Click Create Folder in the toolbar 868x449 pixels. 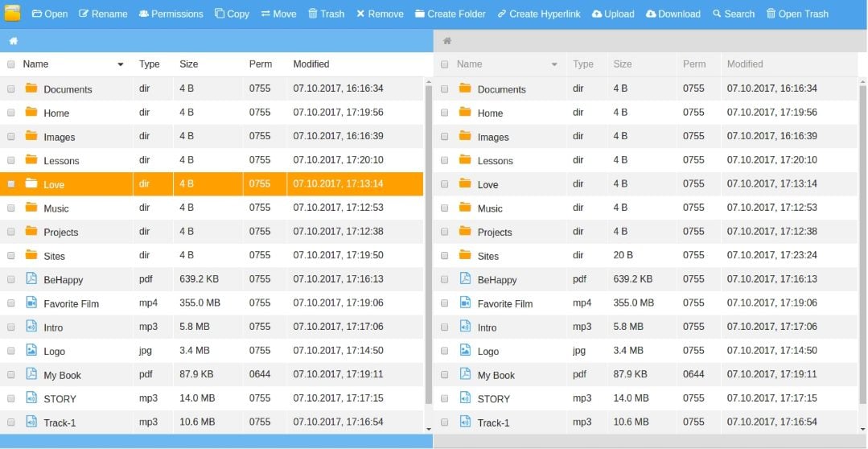pos(450,14)
